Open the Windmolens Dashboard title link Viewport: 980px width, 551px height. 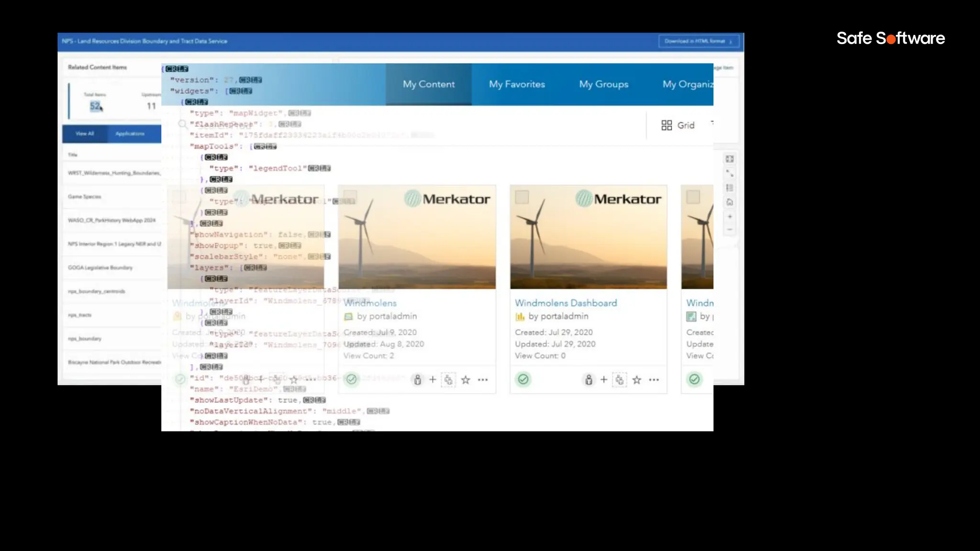[566, 303]
